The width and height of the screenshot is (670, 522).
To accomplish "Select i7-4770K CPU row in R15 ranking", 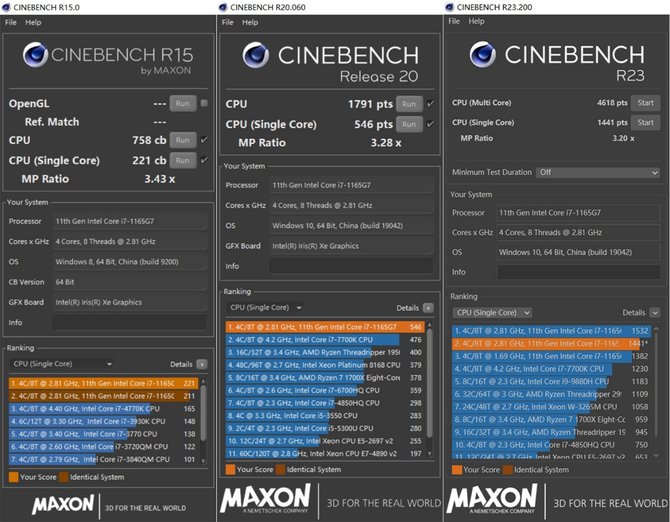I will 103,409.
